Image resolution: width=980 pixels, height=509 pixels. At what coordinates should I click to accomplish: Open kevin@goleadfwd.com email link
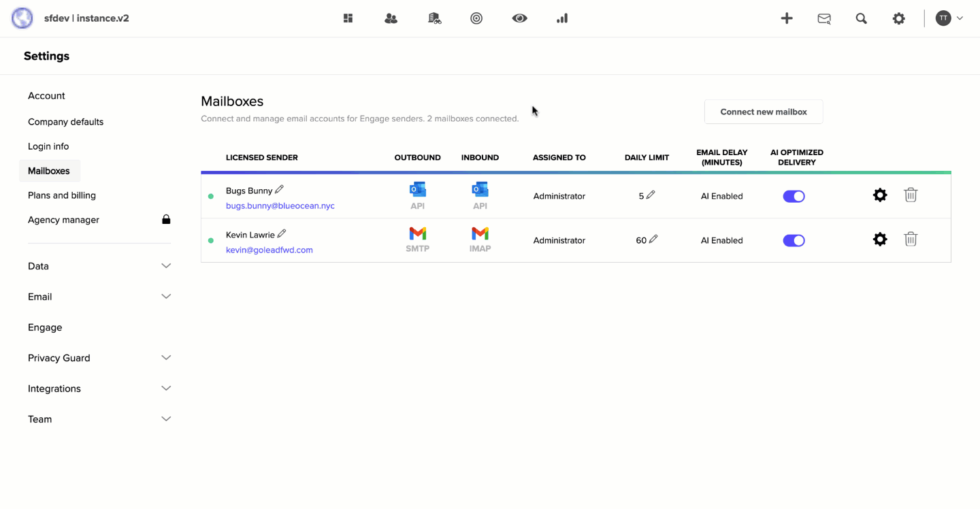[269, 250]
